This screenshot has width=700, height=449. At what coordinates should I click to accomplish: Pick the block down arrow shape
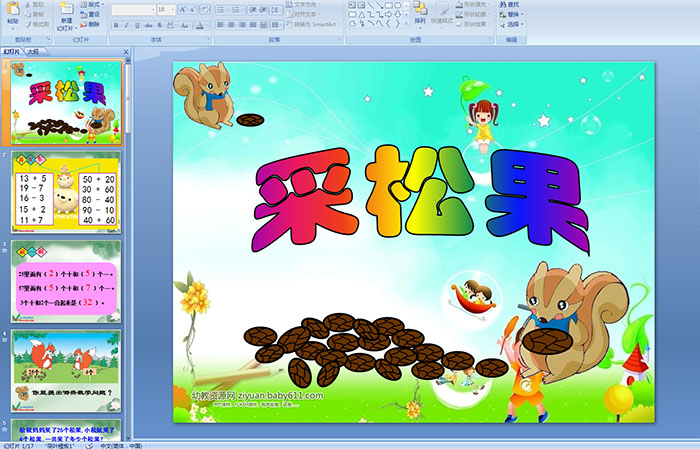(397, 14)
